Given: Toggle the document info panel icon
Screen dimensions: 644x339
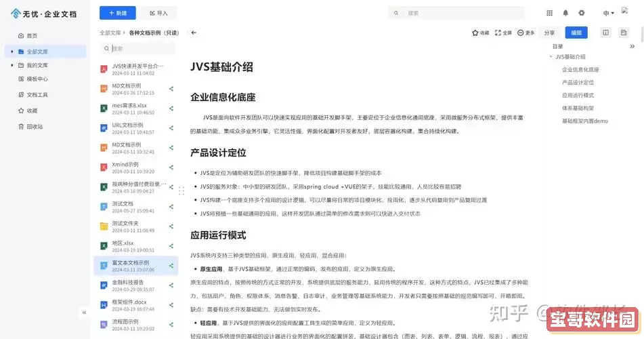Looking at the screenshot, I should [606, 33].
